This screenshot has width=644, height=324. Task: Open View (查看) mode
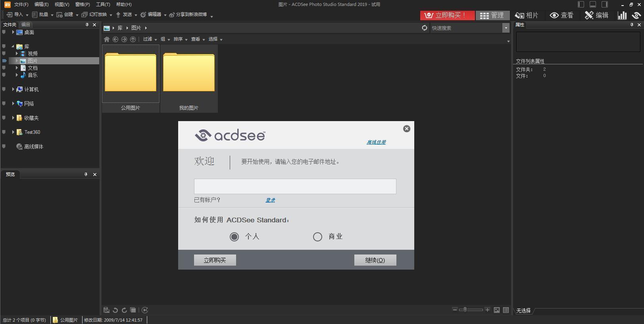point(561,15)
